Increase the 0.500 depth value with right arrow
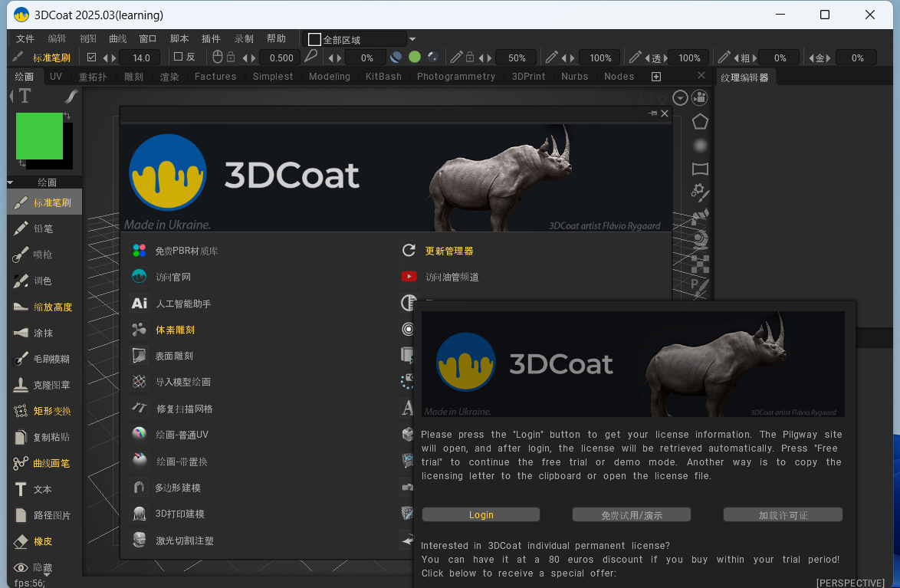Screen dimensions: 900x588 pos(253,58)
